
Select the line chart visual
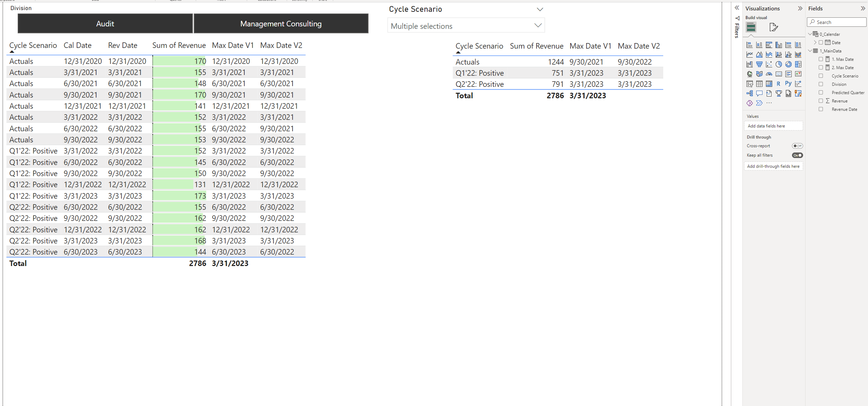tap(749, 55)
